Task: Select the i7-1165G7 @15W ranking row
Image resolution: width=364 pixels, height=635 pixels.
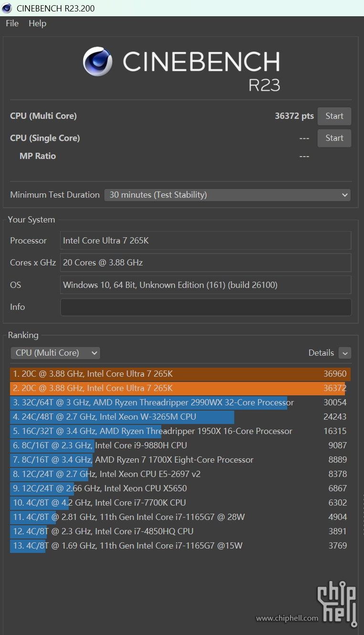Action: 180,546
